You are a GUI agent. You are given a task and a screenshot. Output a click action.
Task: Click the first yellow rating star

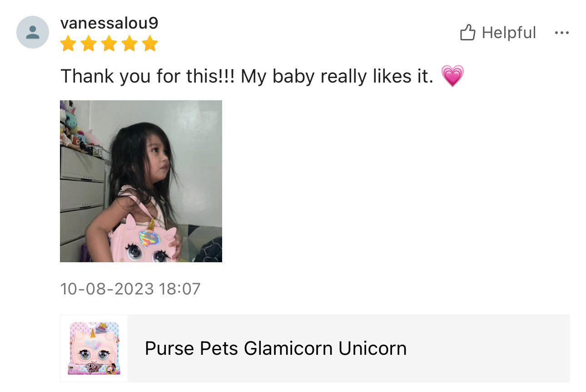[68, 44]
